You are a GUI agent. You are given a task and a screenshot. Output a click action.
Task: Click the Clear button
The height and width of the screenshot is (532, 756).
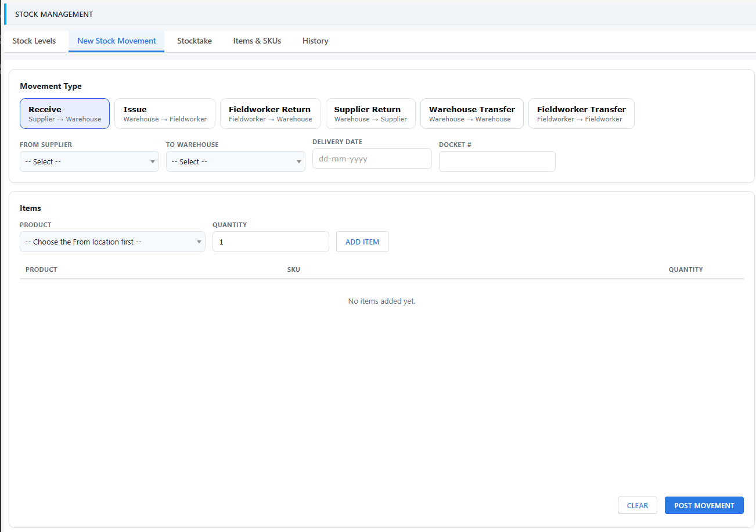coord(638,505)
